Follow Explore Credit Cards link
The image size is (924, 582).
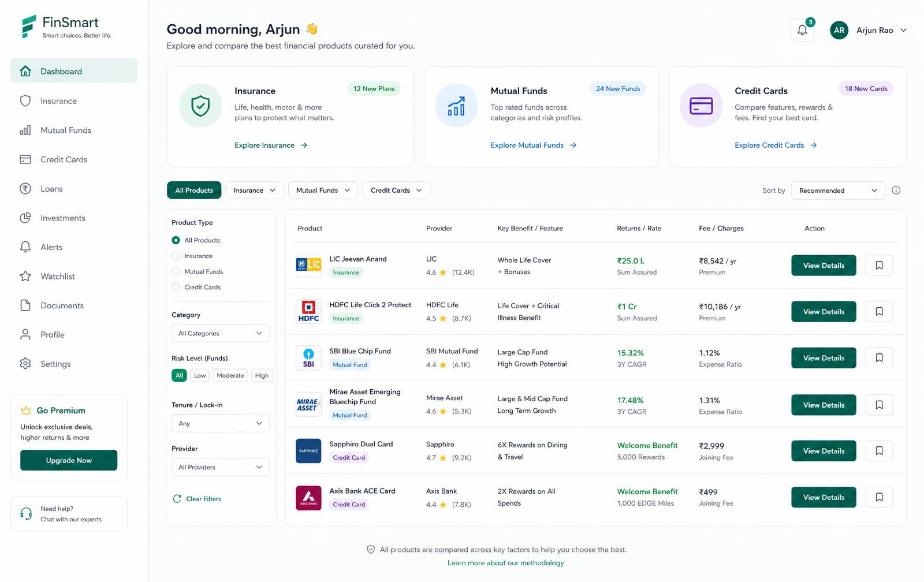click(776, 145)
